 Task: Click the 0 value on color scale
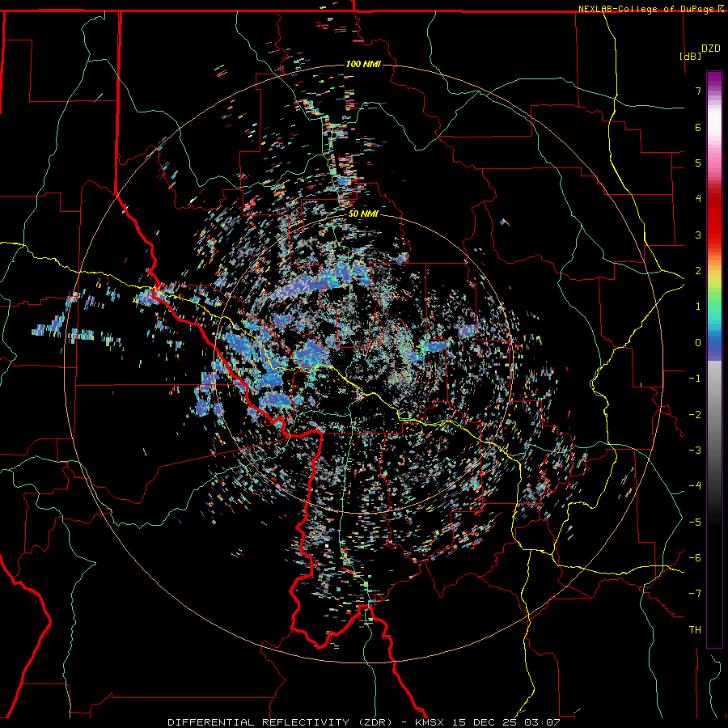point(698,343)
